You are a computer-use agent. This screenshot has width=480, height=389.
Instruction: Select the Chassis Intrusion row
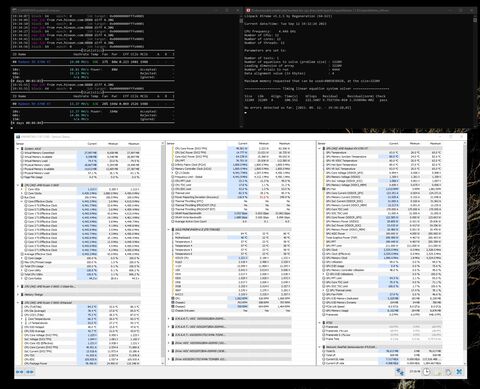pos(231,311)
